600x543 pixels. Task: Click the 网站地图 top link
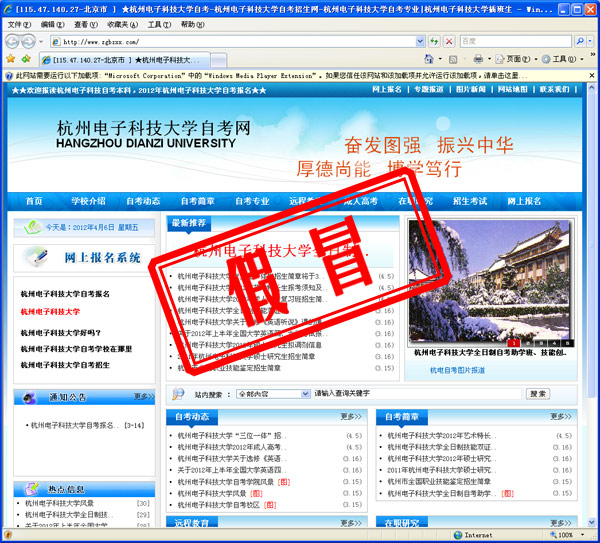point(512,90)
